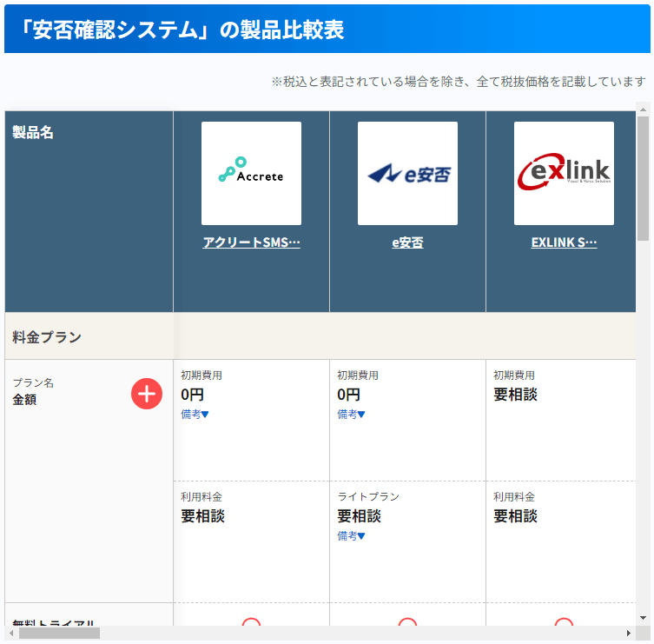The height and width of the screenshot is (644, 654).
Task: Open the Accrete logo thumbnail
Action: [251, 173]
